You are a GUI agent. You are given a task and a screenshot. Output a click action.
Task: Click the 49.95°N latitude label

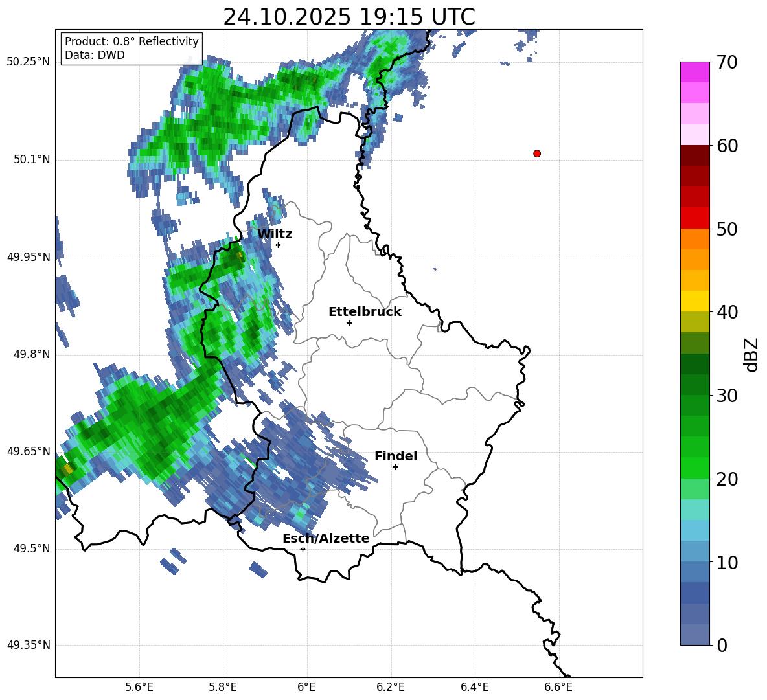[29, 257]
